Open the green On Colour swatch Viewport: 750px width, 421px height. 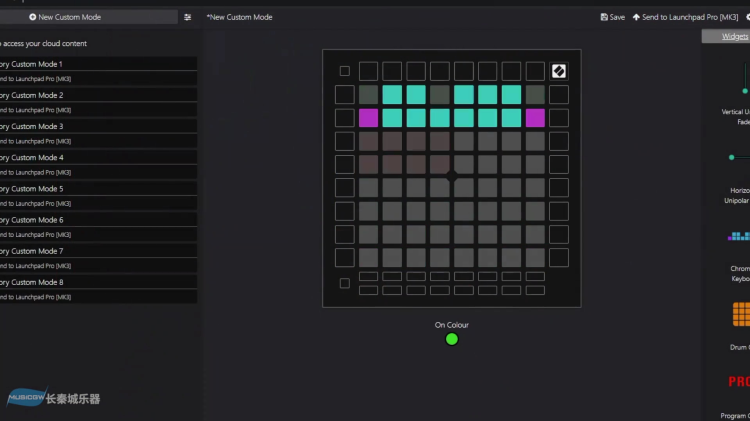coord(451,339)
